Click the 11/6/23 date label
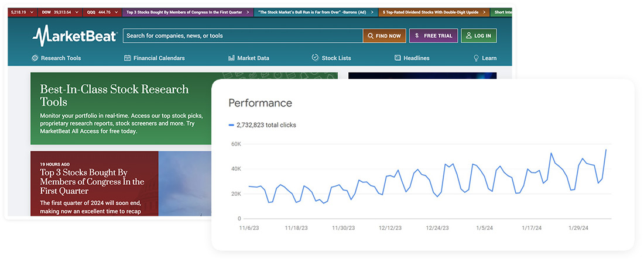Screen dimensions: 644x266 click(249, 228)
